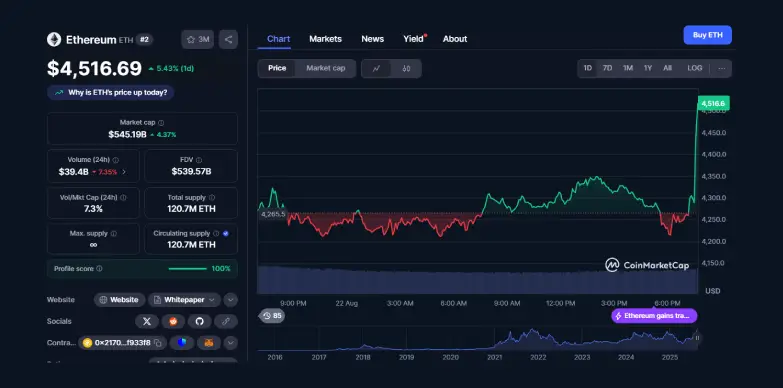
Task: Share the Ethereum page
Action: [228, 39]
